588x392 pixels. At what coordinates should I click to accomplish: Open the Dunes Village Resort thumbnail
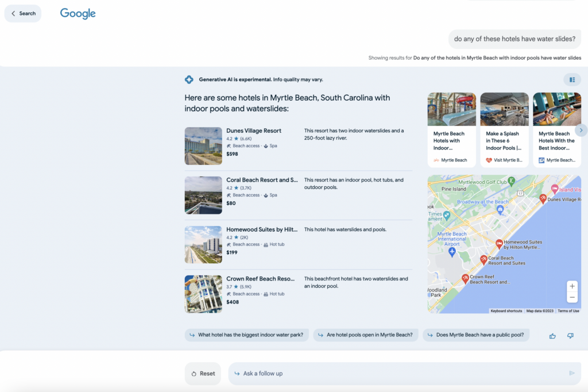click(203, 146)
